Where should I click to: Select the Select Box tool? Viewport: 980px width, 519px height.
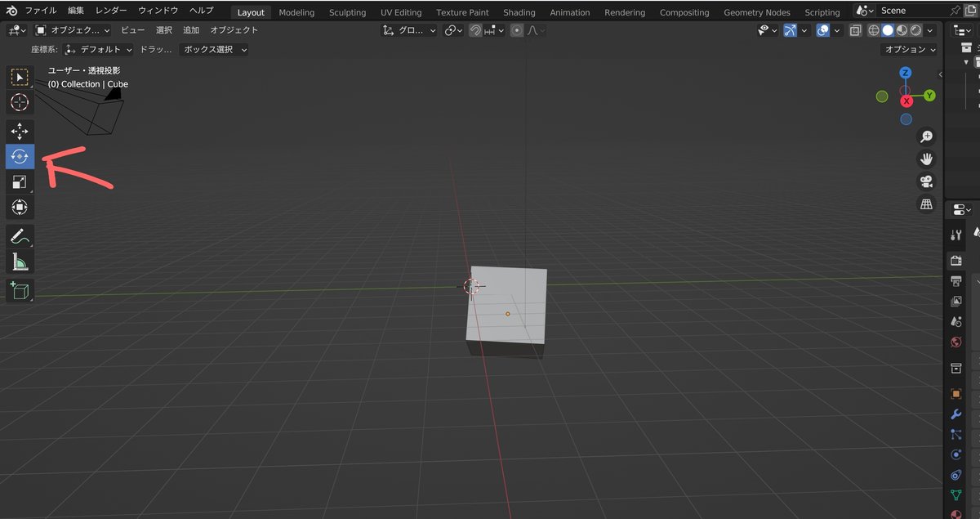[20, 78]
